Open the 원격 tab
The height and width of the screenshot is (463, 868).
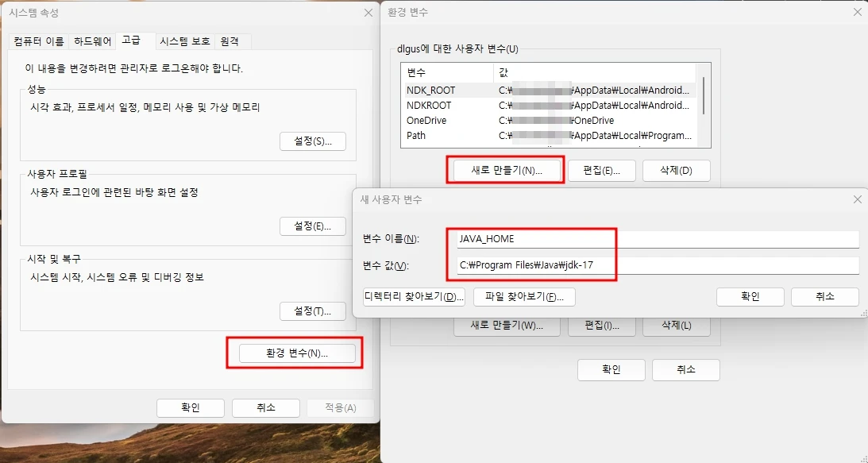(230, 40)
